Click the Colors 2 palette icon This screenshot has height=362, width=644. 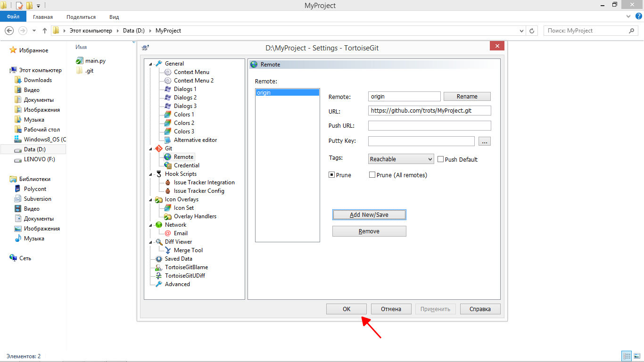click(168, 123)
